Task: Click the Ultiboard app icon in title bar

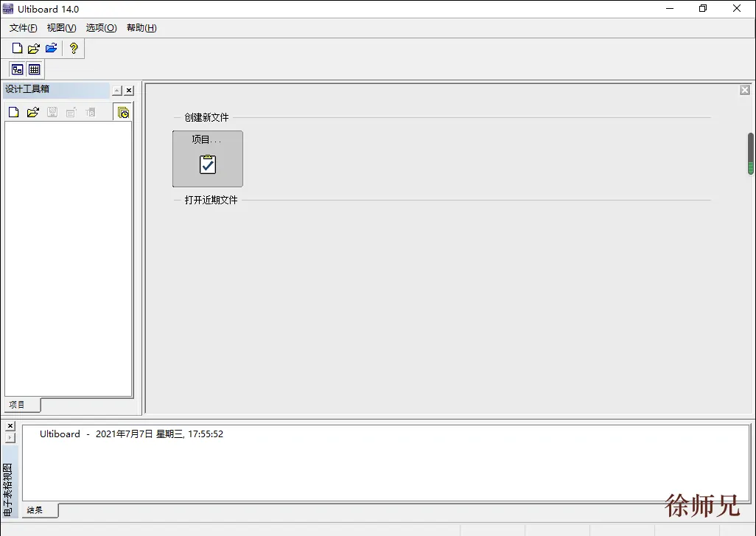Action: coord(8,9)
